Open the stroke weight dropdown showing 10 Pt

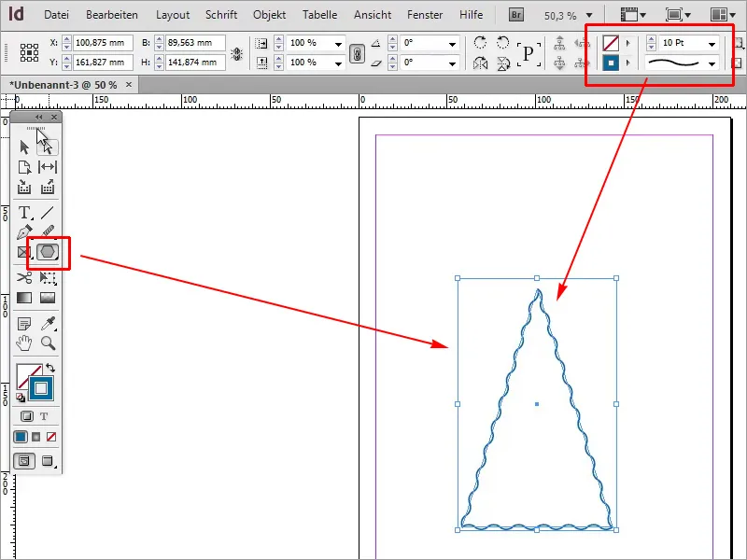(712, 44)
